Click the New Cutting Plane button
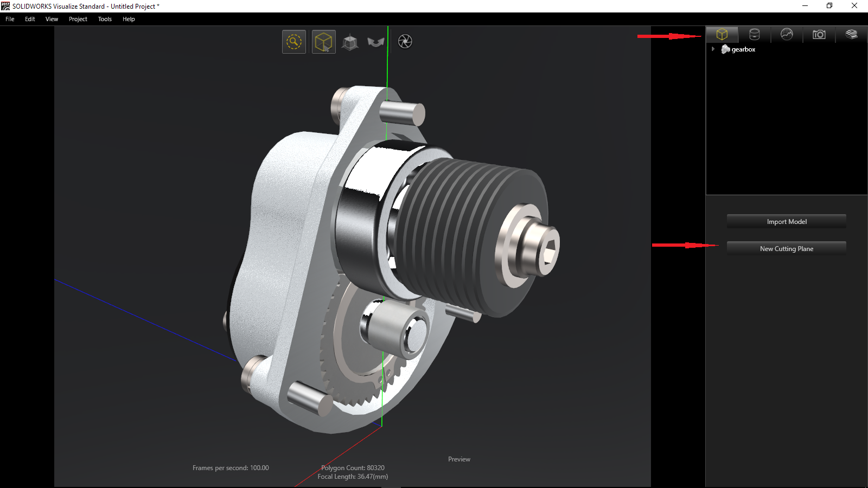This screenshot has height=488, width=868. pyautogui.click(x=786, y=248)
